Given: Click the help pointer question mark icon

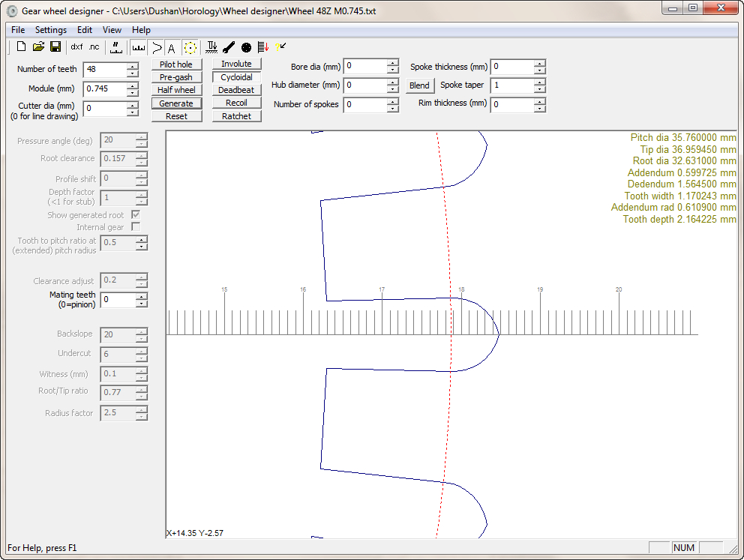Looking at the screenshot, I should pyautogui.click(x=280, y=47).
